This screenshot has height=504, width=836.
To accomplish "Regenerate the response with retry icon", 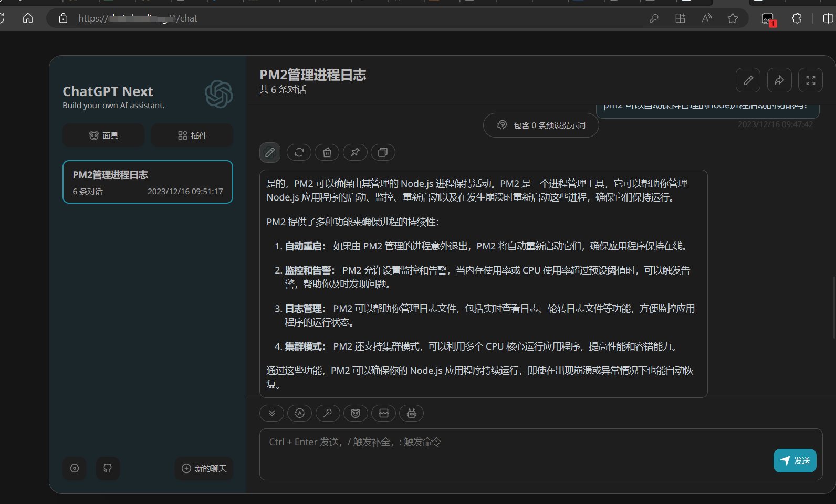I will tap(299, 152).
